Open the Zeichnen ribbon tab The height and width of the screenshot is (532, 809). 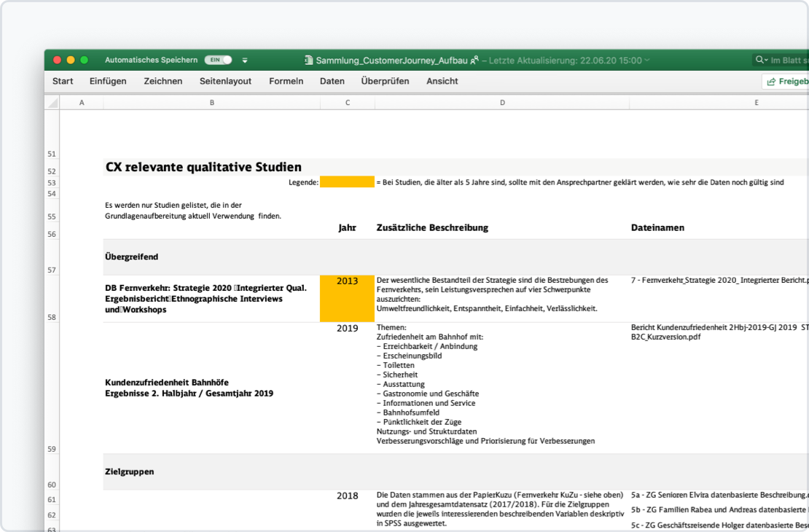pos(163,81)
